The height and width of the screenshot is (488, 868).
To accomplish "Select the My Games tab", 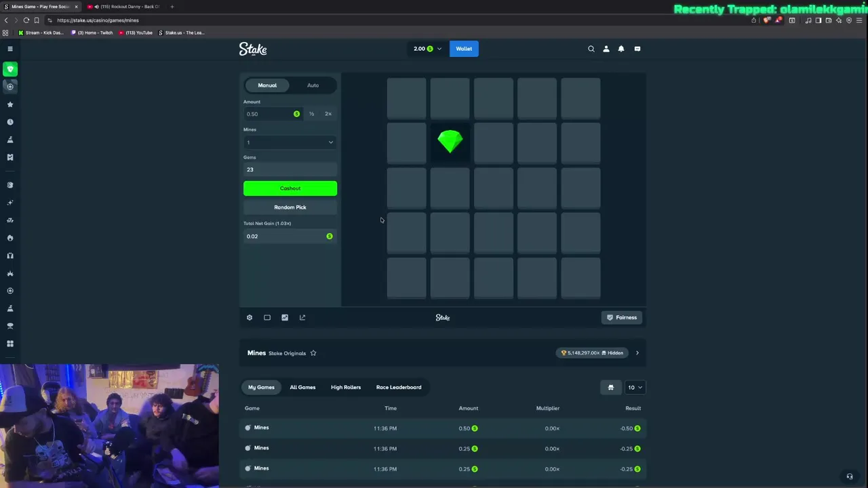I will point(261,388).
